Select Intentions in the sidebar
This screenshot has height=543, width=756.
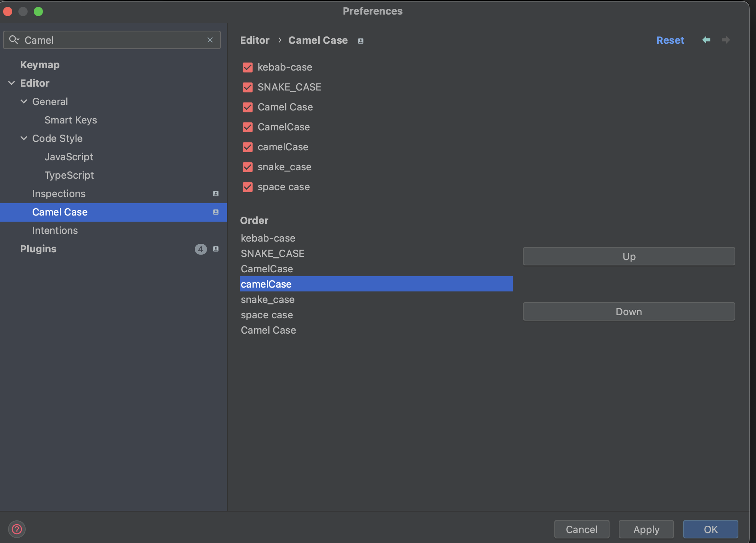pos(55,230)
